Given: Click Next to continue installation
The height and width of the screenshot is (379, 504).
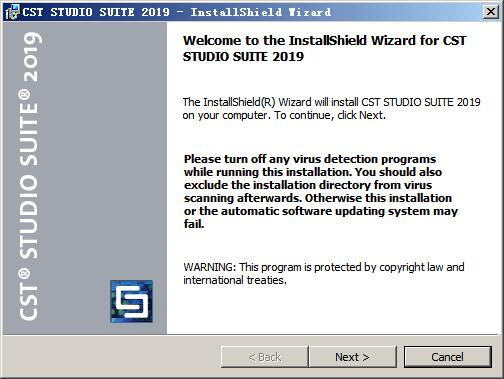Looking at the screenshot, I should click(353, 357).
